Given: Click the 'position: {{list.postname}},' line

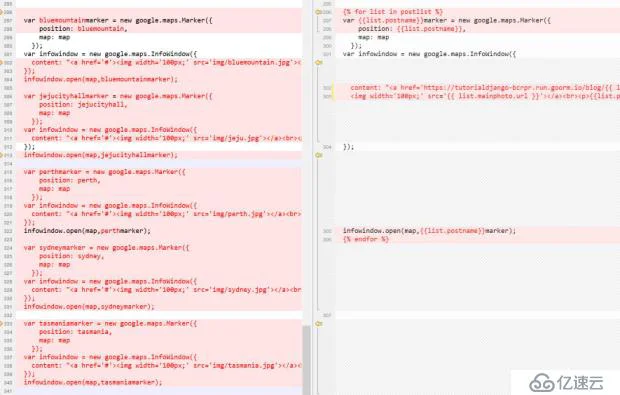Looking at the screenshot, I should click(x=412, y=28).
